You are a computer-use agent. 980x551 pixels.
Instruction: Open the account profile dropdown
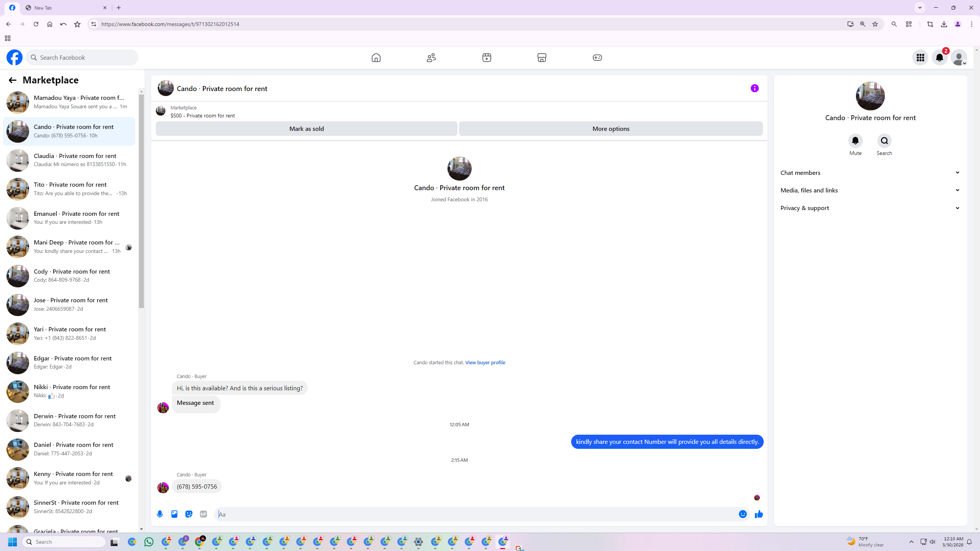point(959,57)
